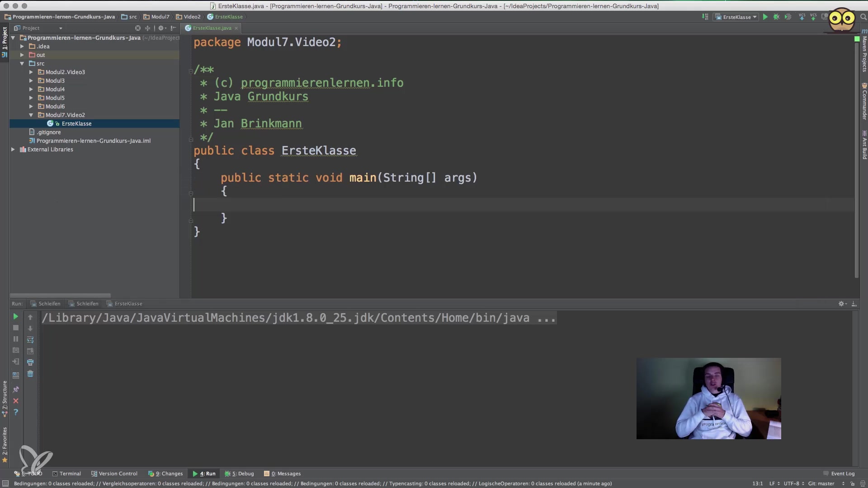Viewport: 868px width, 488px height.
Task: Toggle the 1: Project side panel
Action: (x=5, y=38)
